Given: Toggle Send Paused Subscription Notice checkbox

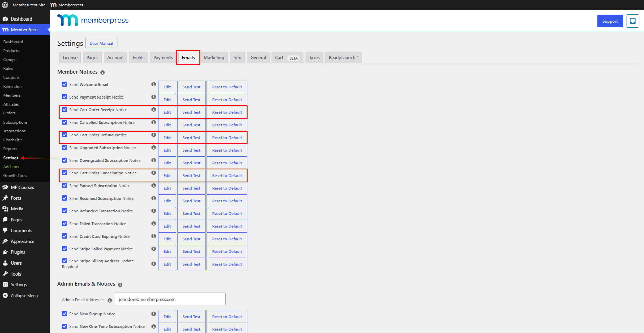Looking at the screenshot, I should (x=64, y=186).
